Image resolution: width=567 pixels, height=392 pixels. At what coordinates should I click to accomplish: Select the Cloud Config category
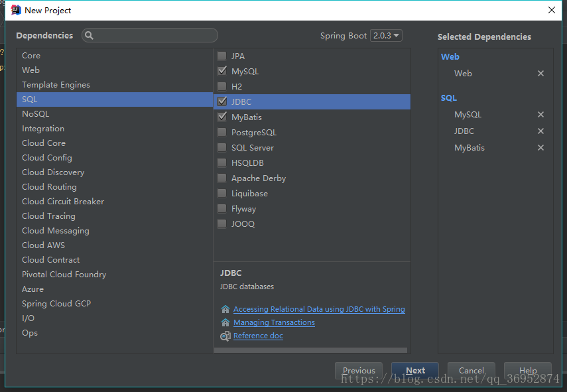(115, 158)
